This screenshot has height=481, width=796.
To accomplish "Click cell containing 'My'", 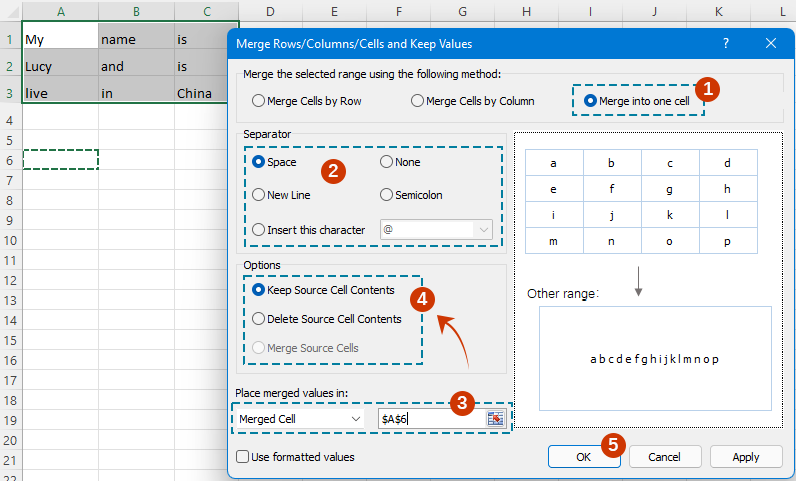I will click(60, 36).
